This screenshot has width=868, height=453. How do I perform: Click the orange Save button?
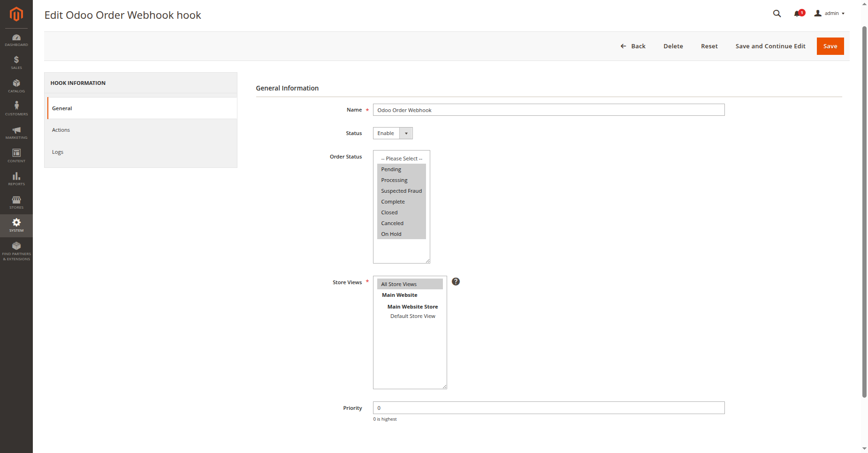tap(830, 46)
